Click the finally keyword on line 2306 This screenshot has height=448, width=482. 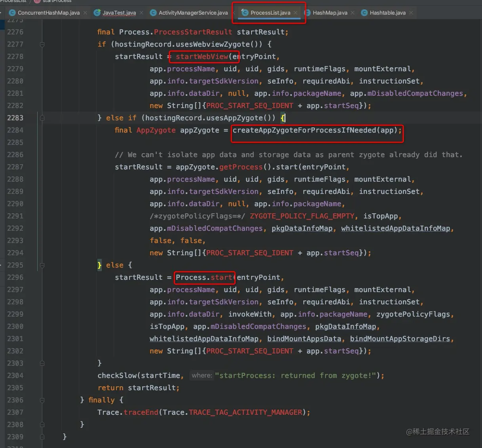point(101,400)
